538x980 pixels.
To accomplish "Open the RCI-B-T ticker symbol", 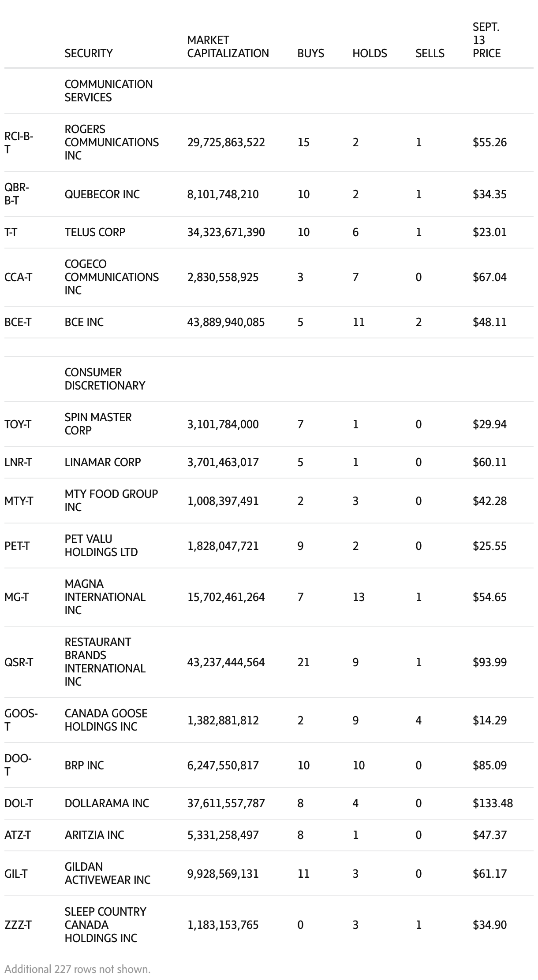I will click(19, 142).
